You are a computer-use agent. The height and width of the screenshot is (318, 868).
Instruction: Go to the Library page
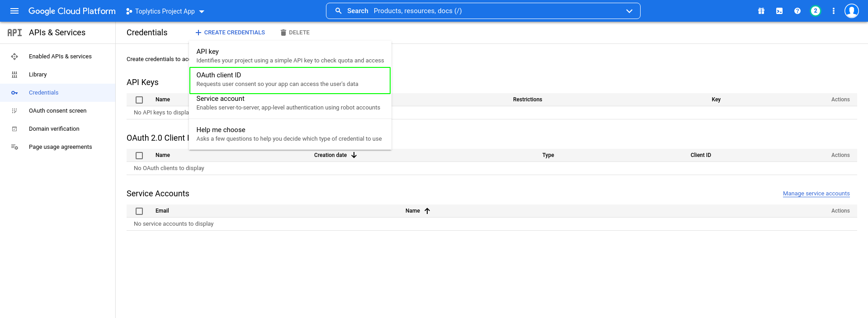(x=38, y=75)
